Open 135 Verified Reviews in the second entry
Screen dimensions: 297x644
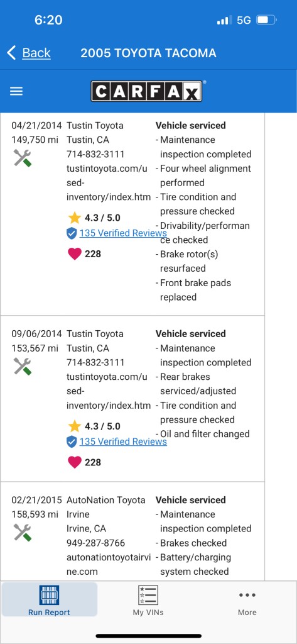tap(123, 441)
